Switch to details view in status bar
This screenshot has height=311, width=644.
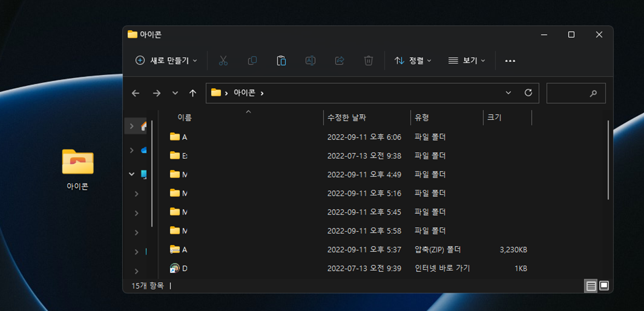[x=591, y=286]
